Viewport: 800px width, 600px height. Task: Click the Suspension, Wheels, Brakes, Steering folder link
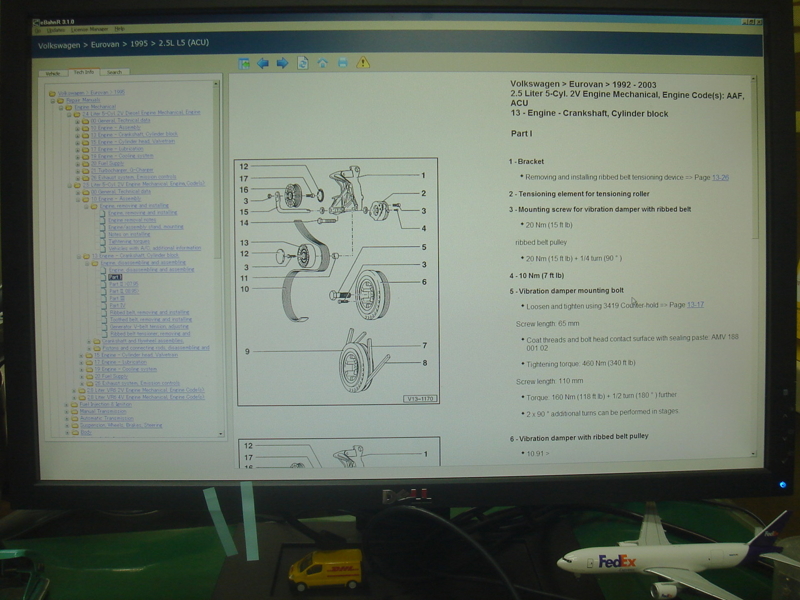click(x=121, y=426)
